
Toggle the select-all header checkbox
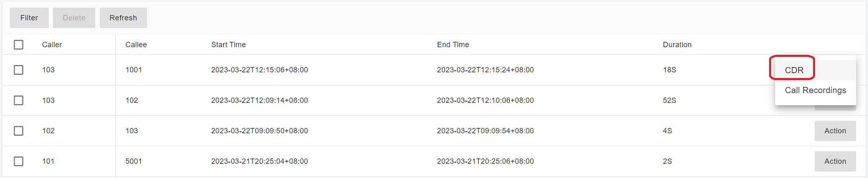click(19, 45)
